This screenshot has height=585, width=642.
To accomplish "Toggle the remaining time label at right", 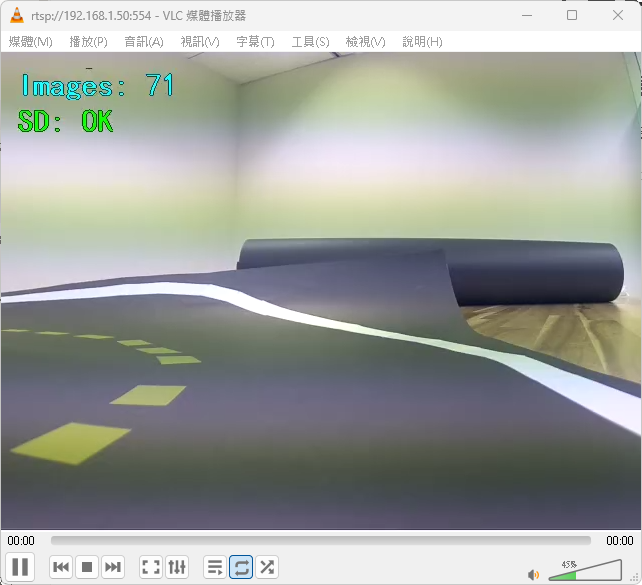I will 619,541.
